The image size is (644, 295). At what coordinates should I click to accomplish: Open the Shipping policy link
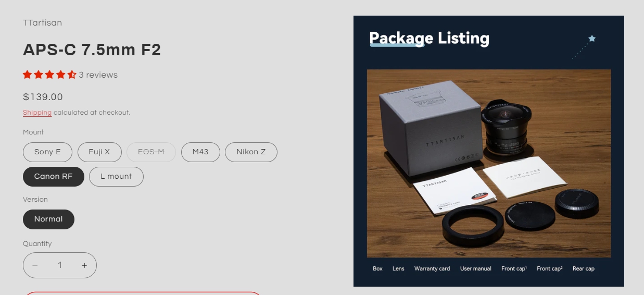[37, 113]
